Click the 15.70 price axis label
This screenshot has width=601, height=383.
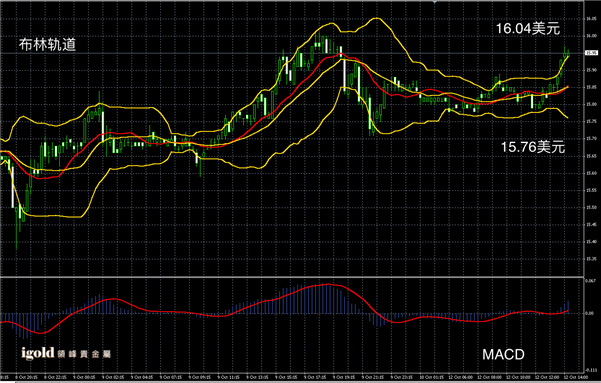[591, 139]
